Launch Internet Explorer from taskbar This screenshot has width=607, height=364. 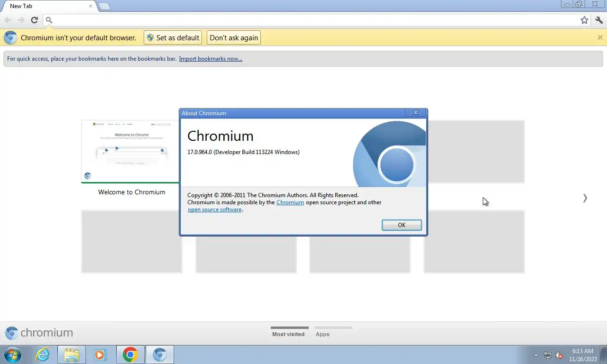(43, 355)
